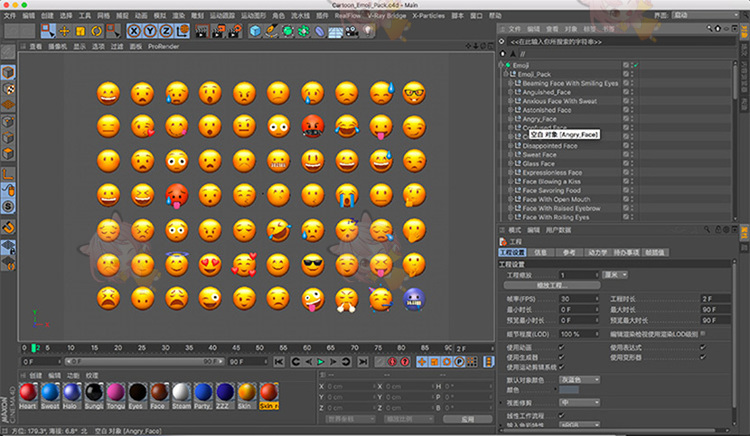Open the V-Ray Bridge menu
The image size is (750, 436).
(386, 16)
